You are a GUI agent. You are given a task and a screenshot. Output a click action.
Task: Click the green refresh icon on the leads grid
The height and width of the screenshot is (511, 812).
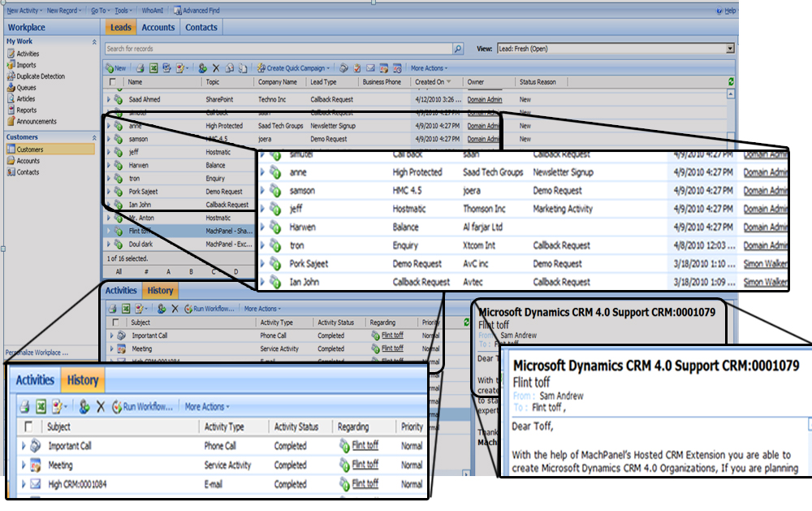[x=732, y=82]
